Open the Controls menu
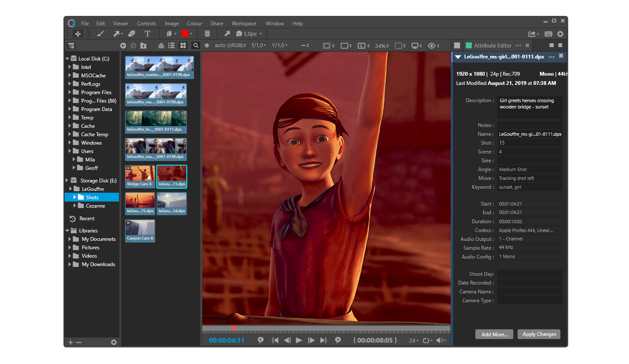 point(146,24)
